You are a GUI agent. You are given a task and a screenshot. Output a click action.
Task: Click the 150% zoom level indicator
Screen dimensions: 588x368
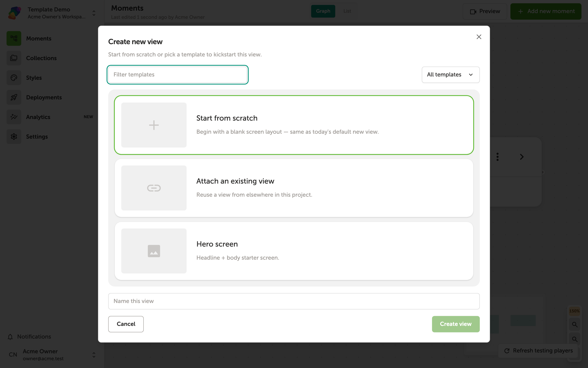pos(574,311)
